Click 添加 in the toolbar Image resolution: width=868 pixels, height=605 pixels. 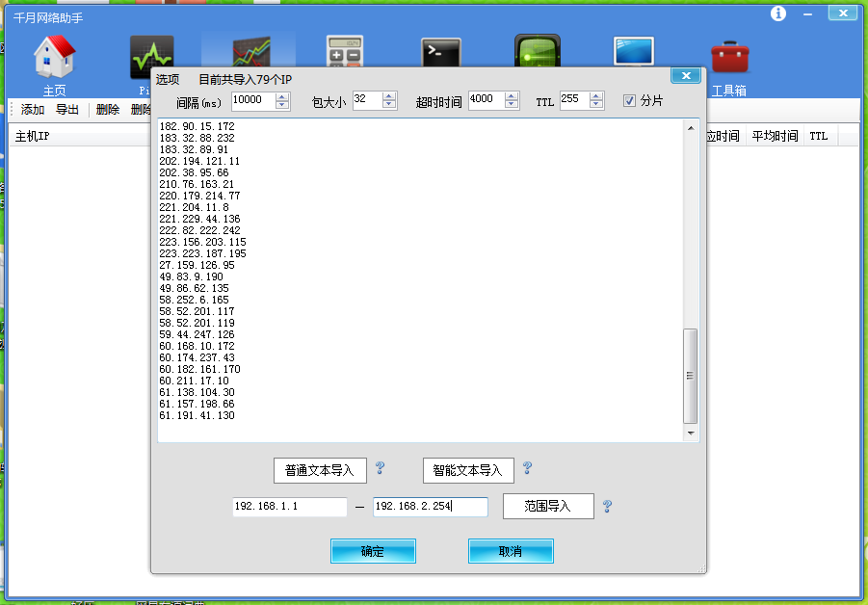[33, 110]
